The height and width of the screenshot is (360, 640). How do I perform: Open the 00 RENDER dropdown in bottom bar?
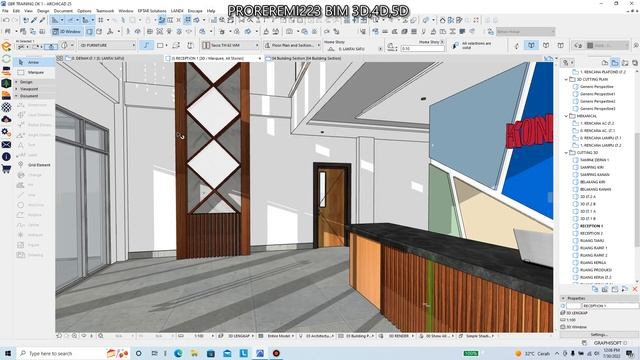[400, 336]
